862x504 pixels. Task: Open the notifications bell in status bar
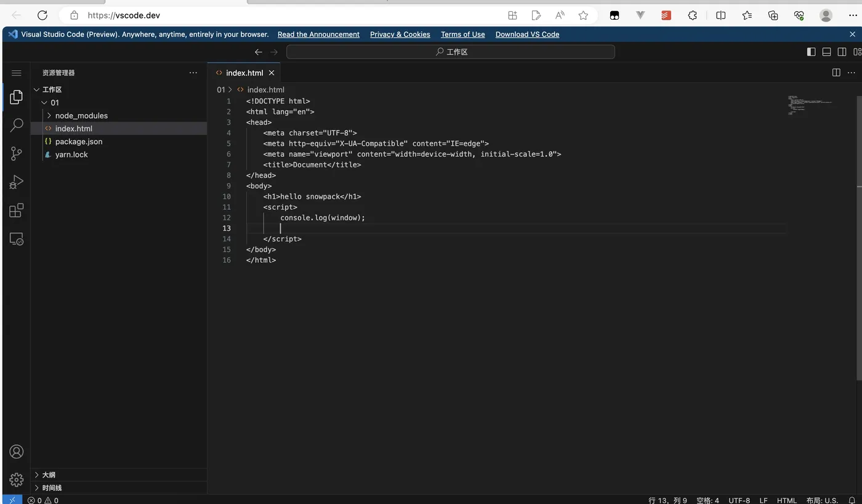pos(852,500)
